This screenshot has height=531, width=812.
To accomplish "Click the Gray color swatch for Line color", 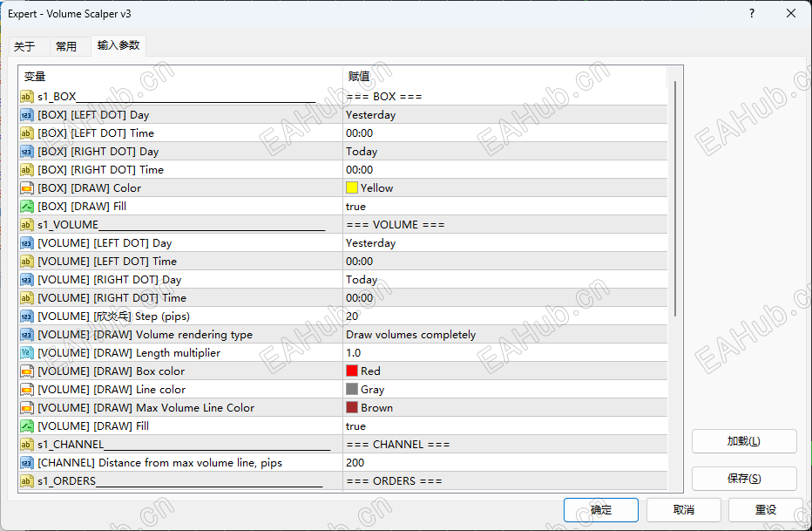I will (x=352, y=389).
